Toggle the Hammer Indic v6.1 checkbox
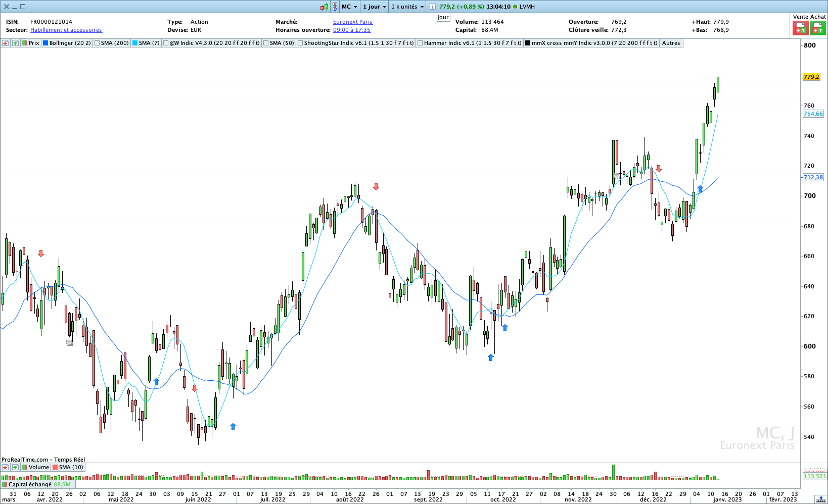Image resolution: width=828 pixels, height=504 pixels. tap(420, 43)
